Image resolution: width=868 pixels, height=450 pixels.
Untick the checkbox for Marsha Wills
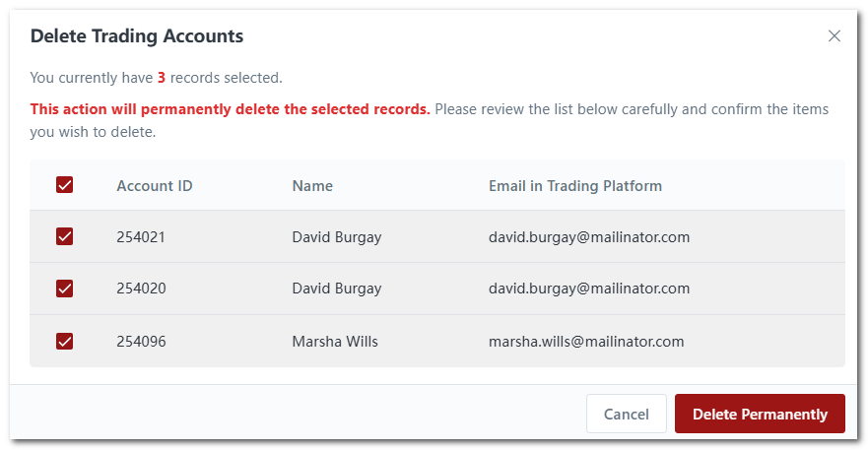click(x=65, y=341)
